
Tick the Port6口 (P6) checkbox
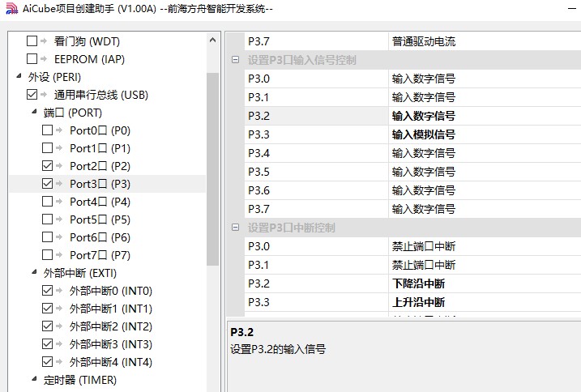pos(48,236)
